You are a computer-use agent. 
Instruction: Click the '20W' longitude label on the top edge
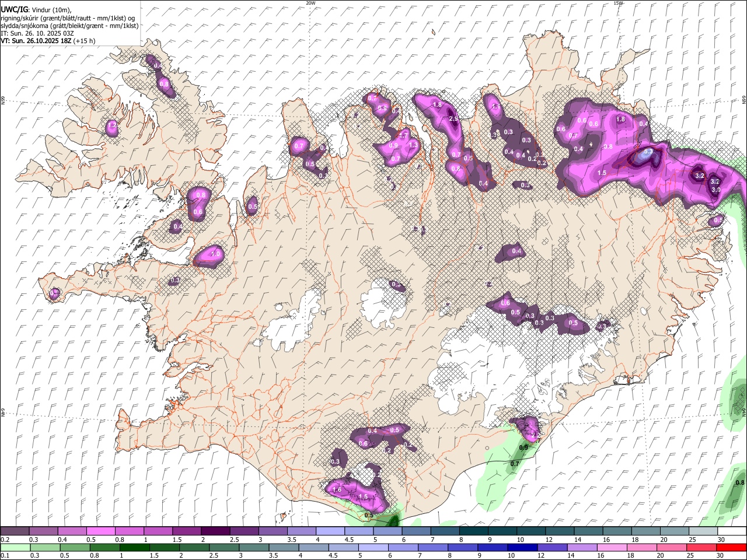(310, 3)
